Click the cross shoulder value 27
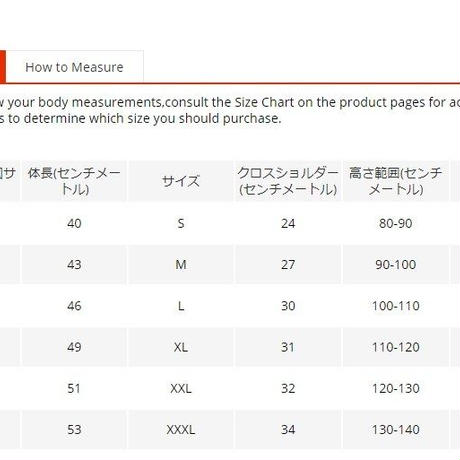This screenshot has width=460, height=460. (288, 265)
